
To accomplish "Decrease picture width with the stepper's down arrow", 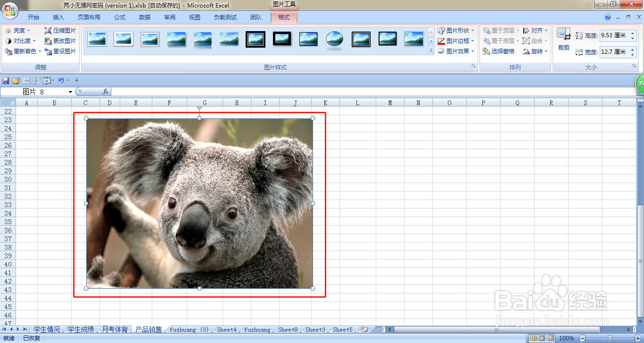I will tap(633, 55).
